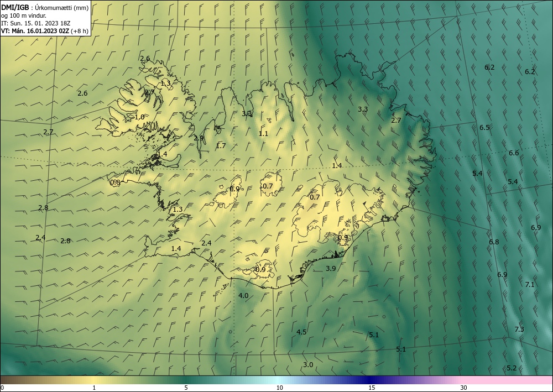Click the 7.3 precipitation value
This screenshot has width=553, height=392.
click(519, 330)
